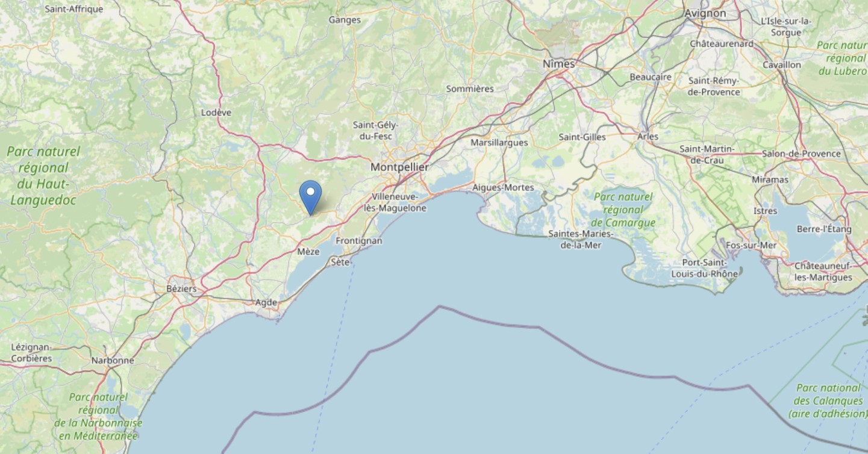
Task: Click the Port-Saint-Louis-du-Rhône label
Action: [705, 269]
